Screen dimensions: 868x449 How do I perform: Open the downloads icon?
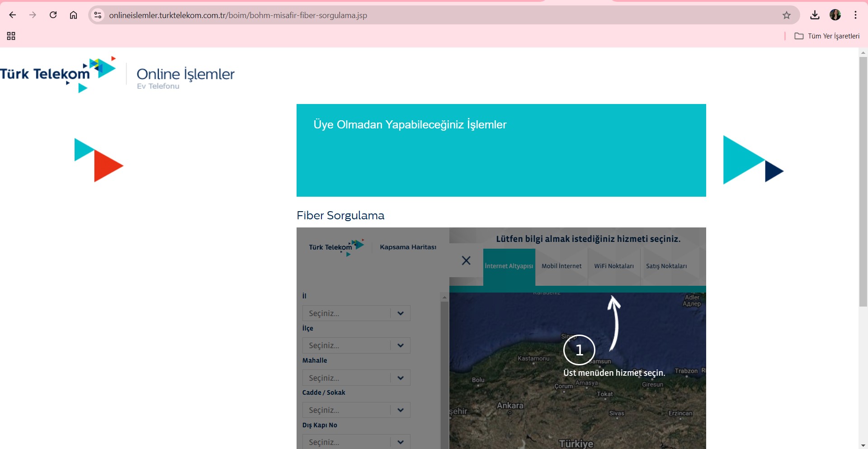click(815, 15)
